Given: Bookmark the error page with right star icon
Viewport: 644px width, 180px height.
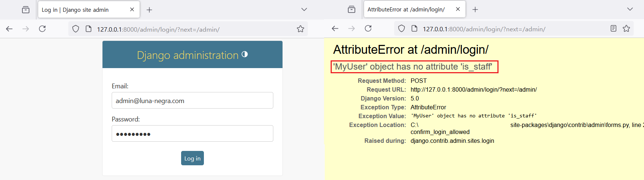Looking at the screenshot, I should [x=626, y=28].
